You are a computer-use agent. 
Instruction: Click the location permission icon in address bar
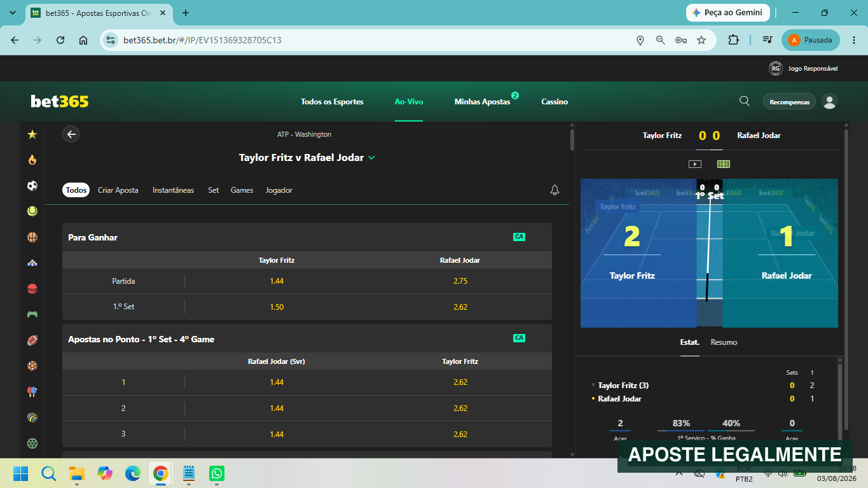pyautogui.click(x=640, y=40)
